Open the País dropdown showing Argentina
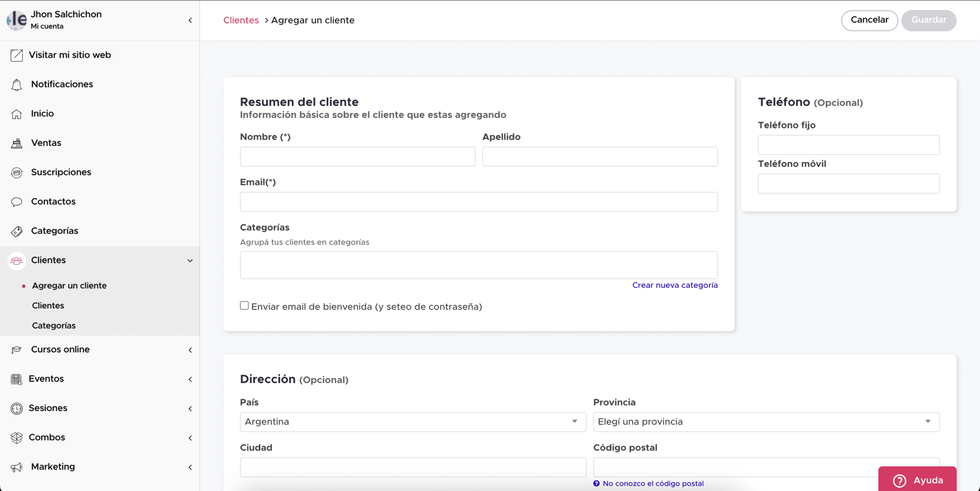This screenshot has width=980, height=491. pos(413,422)
